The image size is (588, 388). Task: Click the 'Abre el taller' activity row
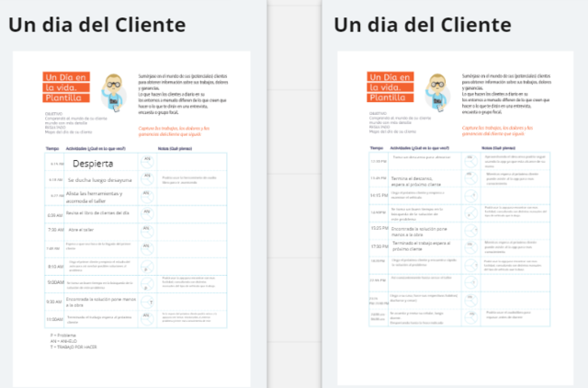click(81, 230)
